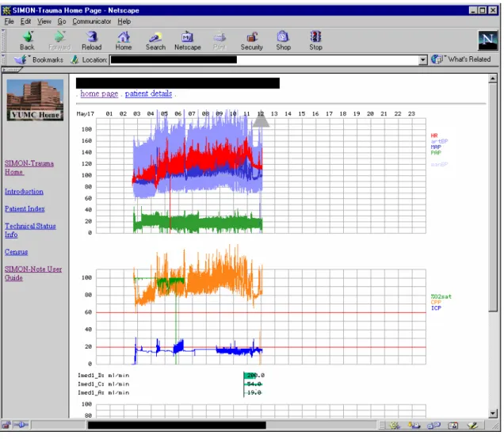
Task: Stop page loading with Stop button
Action: tap(315, 40)
